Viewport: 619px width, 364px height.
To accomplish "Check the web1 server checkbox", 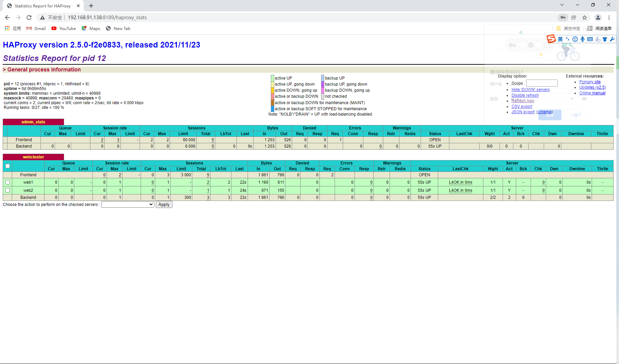I will (x=7, y=182).
